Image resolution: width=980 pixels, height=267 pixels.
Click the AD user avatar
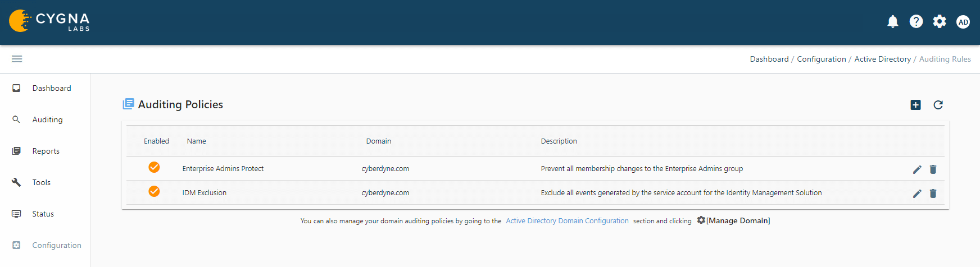(x=963, y=22)
